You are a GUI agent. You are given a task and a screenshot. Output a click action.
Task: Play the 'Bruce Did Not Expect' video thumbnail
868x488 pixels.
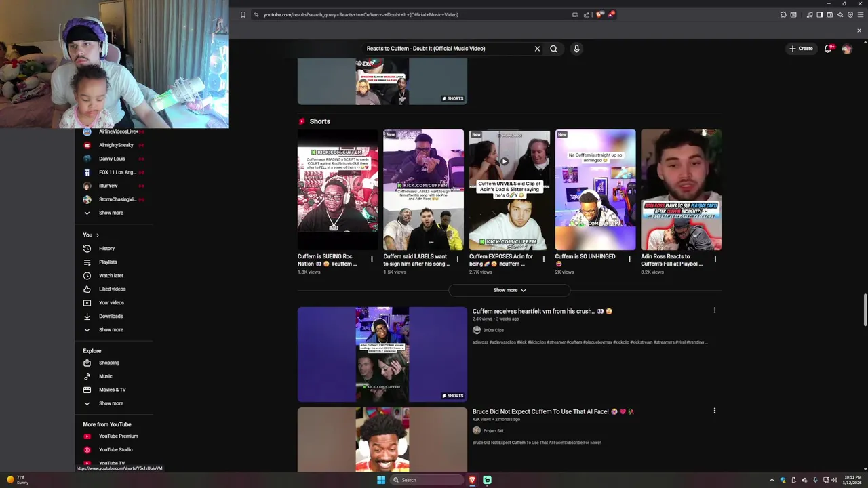[x=382, y=439]
